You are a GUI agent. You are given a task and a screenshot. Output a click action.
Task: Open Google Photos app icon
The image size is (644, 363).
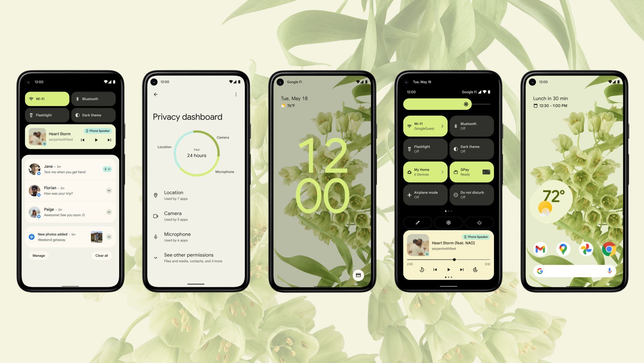(586, 247)
